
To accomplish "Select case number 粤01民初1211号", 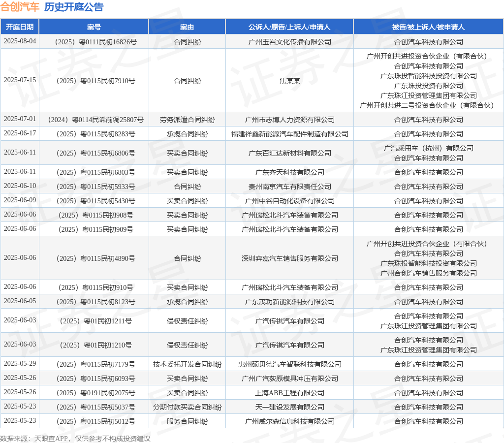I will (95, 321).
